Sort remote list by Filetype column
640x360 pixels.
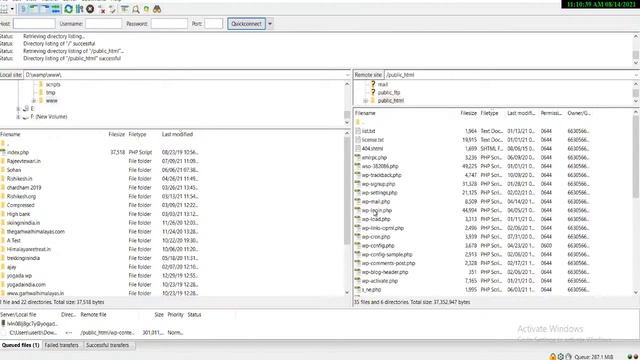(490, 113)
